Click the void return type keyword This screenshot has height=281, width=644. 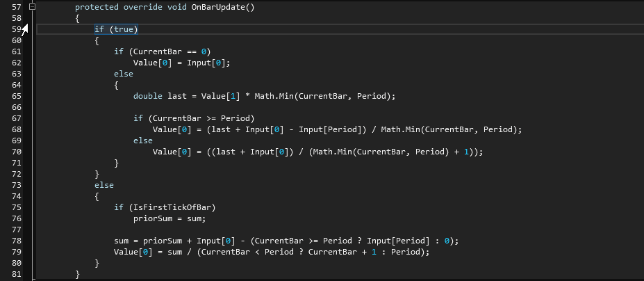click(x=179, y=7)
